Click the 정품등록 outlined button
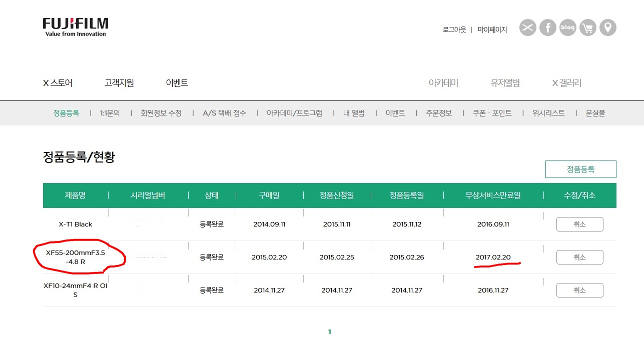 coord(580,169)
